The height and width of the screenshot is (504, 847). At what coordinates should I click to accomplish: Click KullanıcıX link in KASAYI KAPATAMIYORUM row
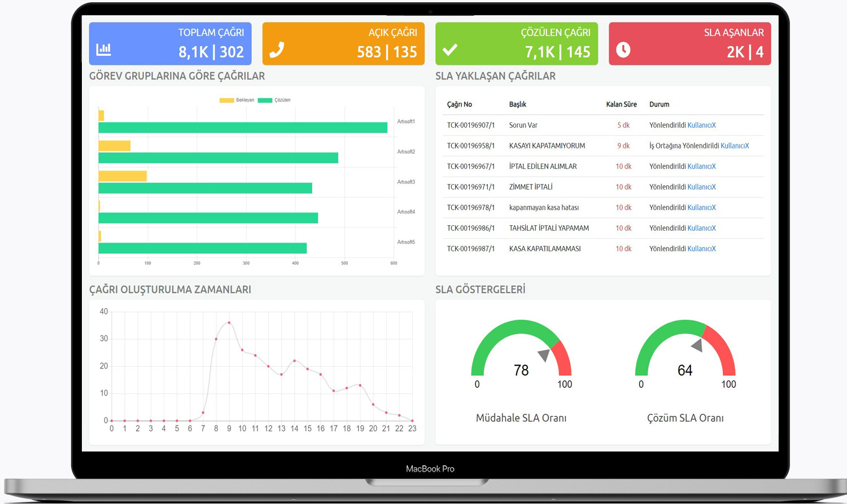point(735,146)
